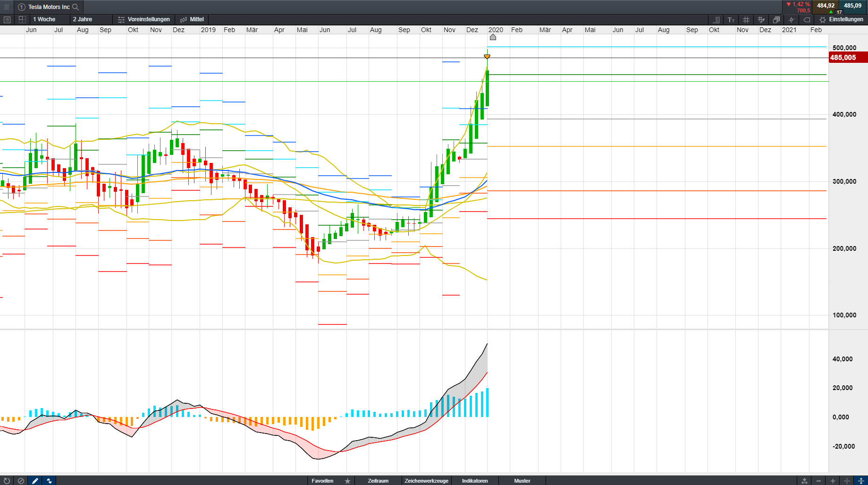868x485 pixels.
Task: Click the 2021 label on the time axis
Action: [x=789, y=30]
